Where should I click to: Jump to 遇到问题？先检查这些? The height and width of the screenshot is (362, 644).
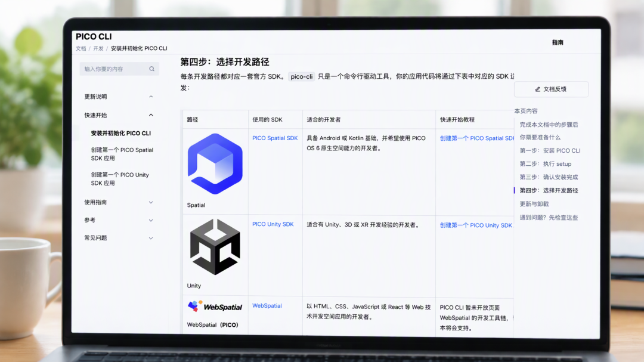pos(549,217)
